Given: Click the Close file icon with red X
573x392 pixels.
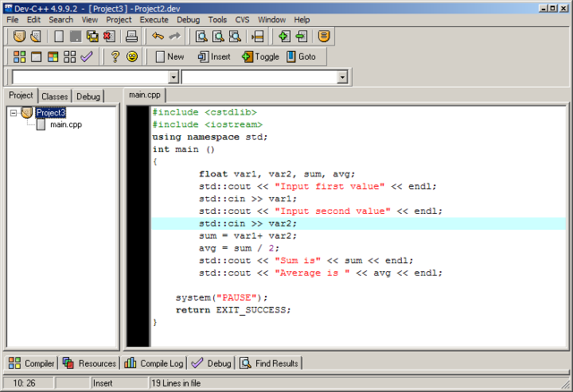Looking at the screenshot, I should pos(109,36).
